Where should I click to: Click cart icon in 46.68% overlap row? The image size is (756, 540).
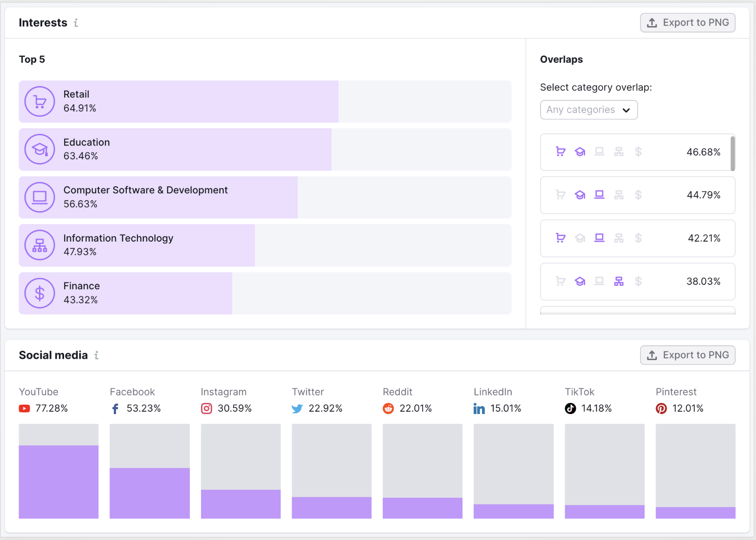560,151
